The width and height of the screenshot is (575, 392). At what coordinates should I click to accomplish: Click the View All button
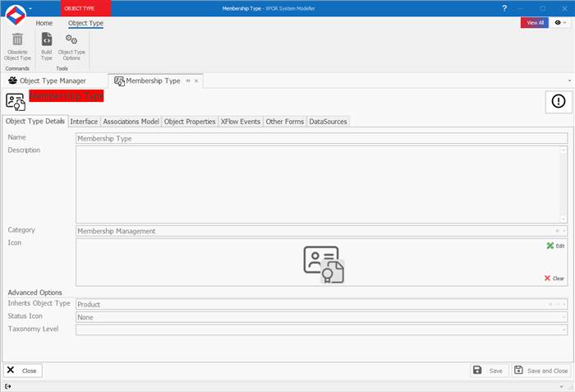pos(535,23)
